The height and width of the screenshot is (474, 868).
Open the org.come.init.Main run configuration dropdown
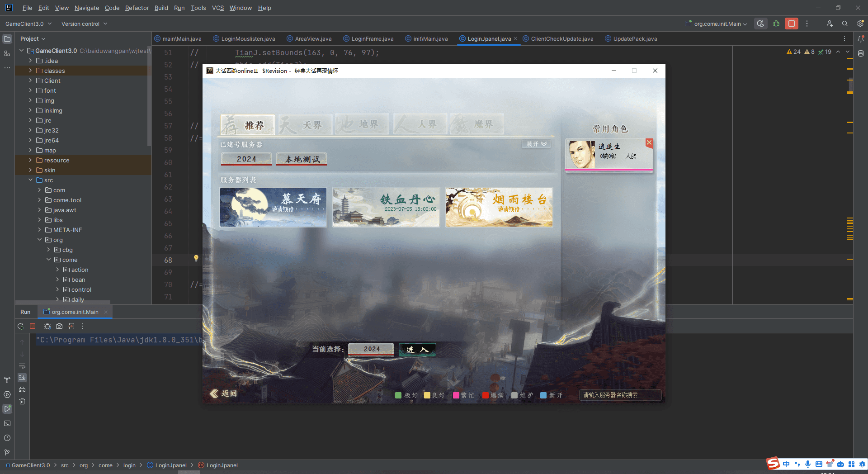coord(717,24)
